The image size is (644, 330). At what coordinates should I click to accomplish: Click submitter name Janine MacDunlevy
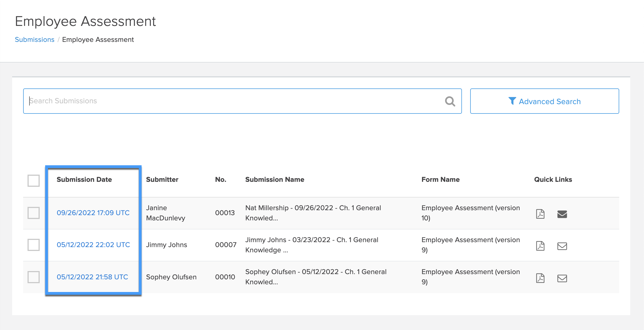point(166,213)
